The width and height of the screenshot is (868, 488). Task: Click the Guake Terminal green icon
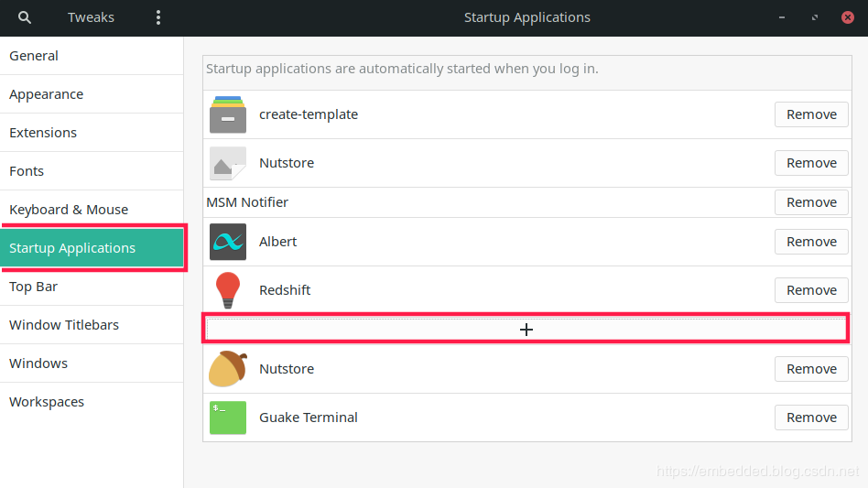coord(228,418)
